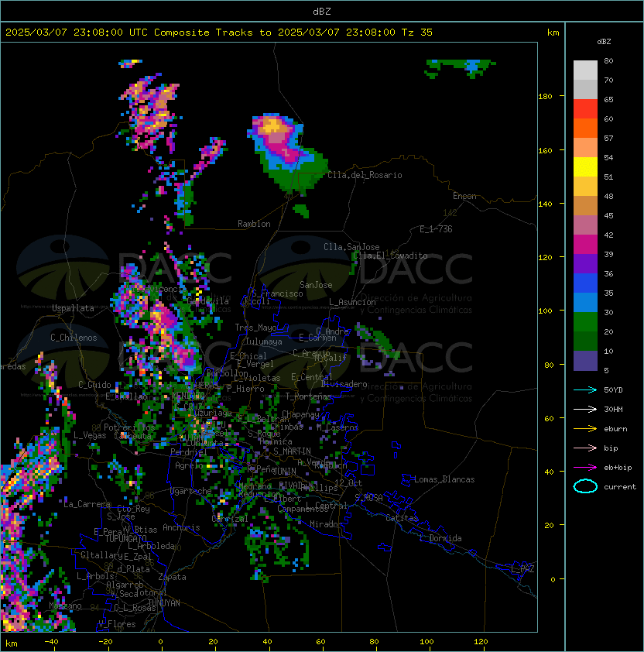Click the yellow eburn arrow legend icon
644x652 pixels.
point(585,429)
